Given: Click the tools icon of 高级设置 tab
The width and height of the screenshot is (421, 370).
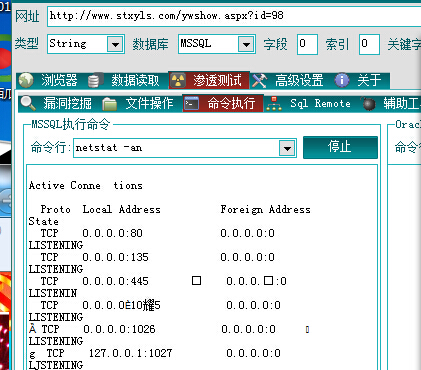Looking at the screenshot, I should coord(260,80).
